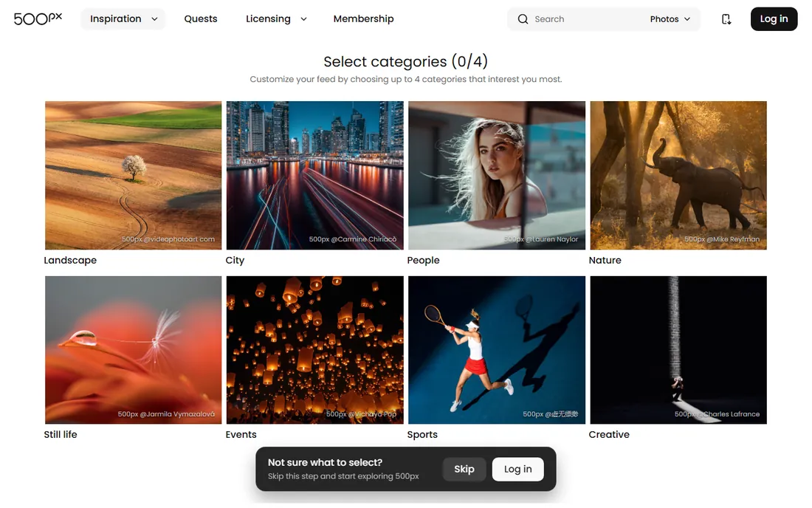
Task: Click the Sports label text
Action: pos(422,434)
